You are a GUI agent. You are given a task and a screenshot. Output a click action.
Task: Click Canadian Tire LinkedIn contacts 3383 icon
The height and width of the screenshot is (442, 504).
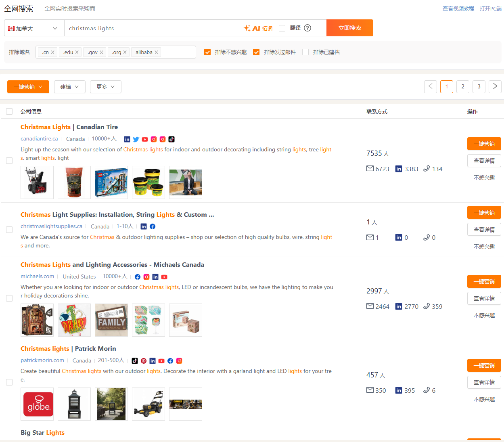tap(399, 169)
